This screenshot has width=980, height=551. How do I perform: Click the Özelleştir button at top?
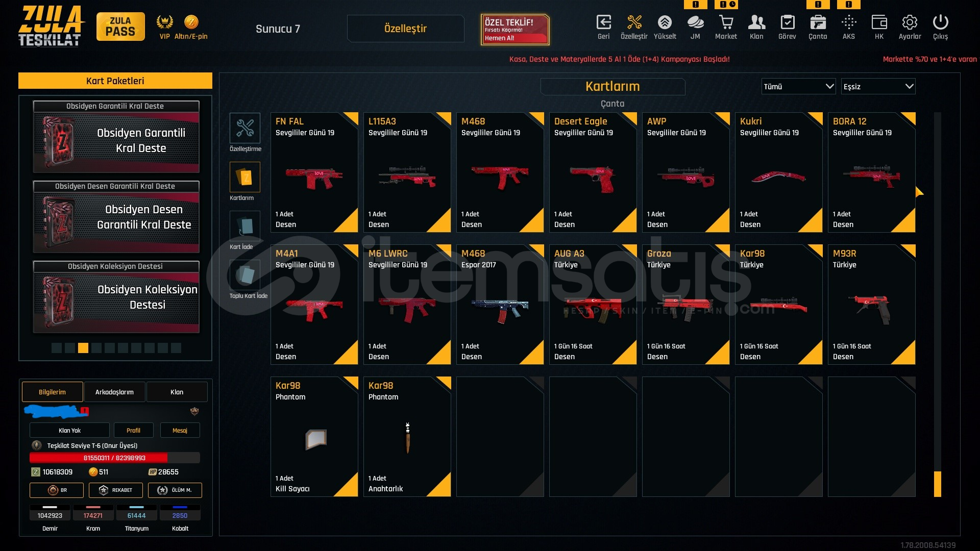pyautogui.click(x=405, y=29)
